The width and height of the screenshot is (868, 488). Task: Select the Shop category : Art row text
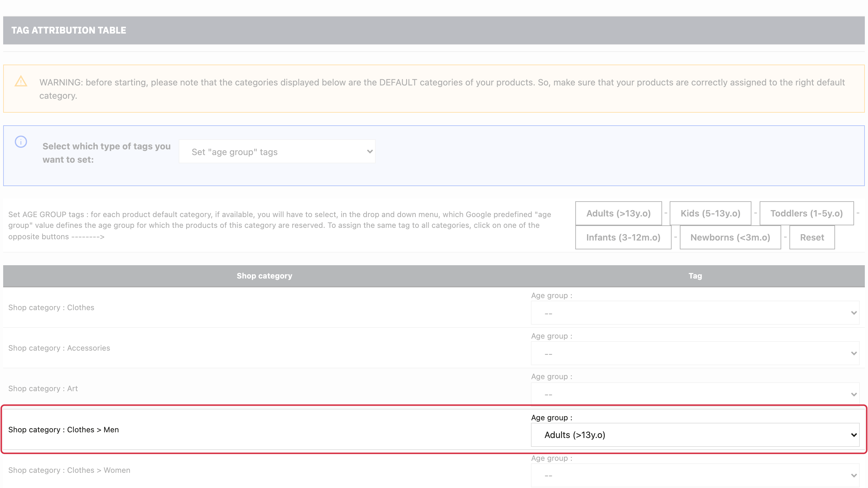click(x=43, y=388)
